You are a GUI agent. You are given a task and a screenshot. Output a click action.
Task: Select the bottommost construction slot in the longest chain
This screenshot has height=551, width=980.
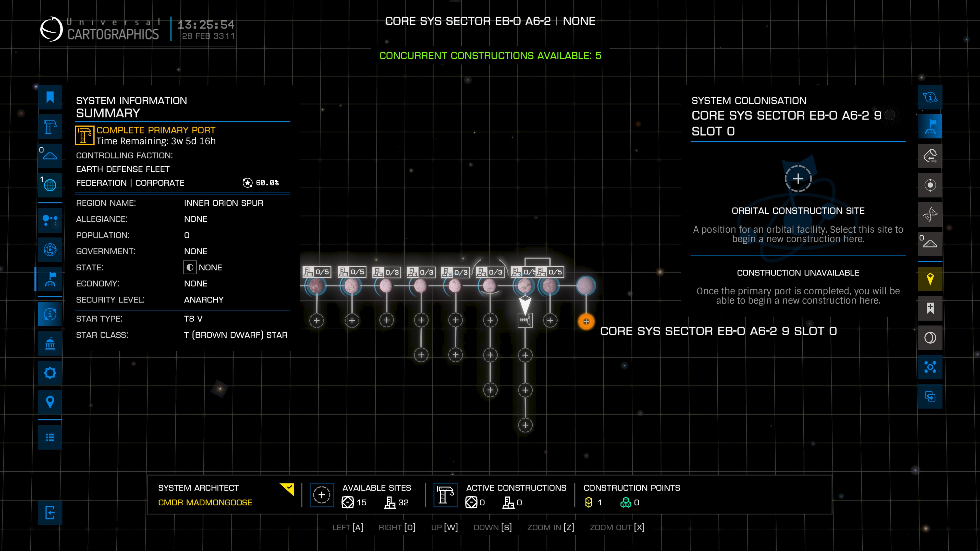tap(525, 425)
